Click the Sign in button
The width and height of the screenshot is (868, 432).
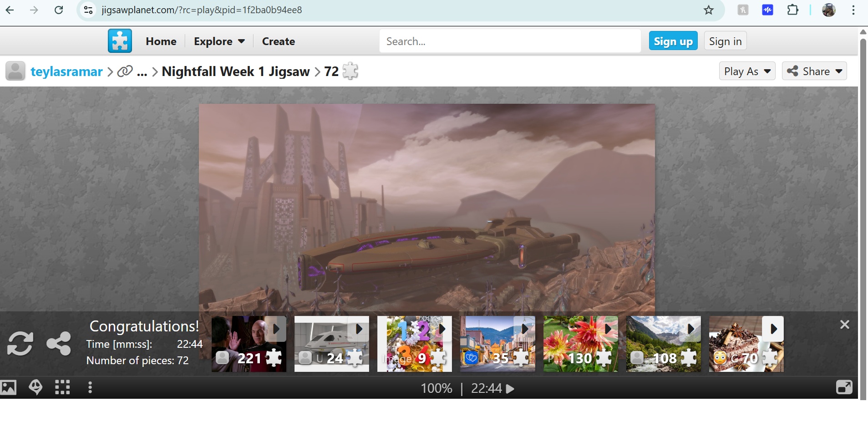(725, 41)
